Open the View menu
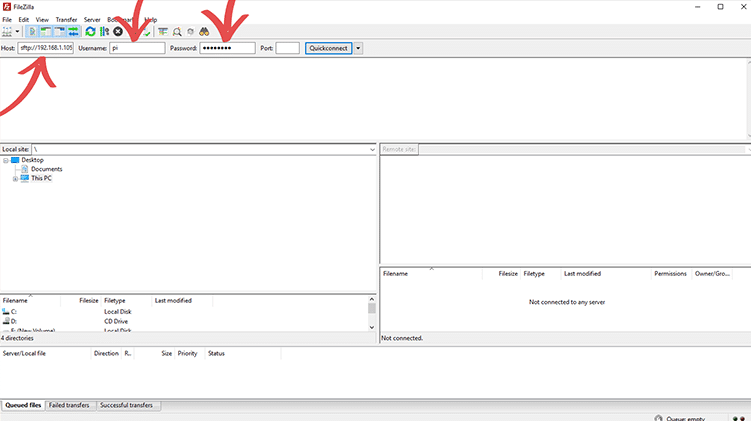The width and height of the screenshot is (751, 421). click(x=42, y=20)
